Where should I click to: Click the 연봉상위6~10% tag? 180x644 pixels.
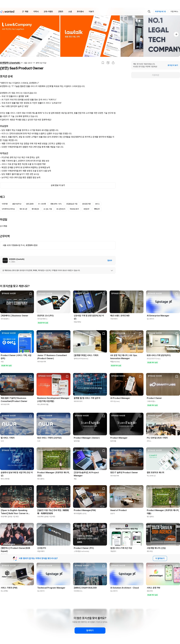point(56,204)
